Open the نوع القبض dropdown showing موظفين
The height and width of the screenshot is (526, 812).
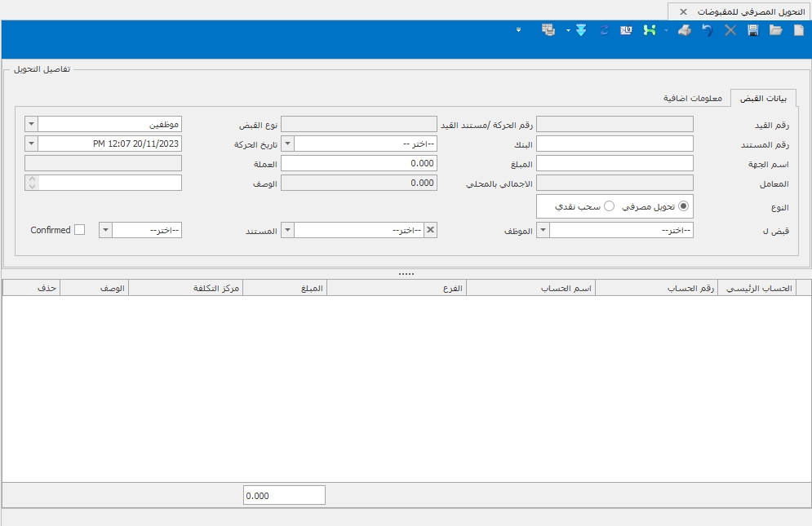(x=31, y=124)
